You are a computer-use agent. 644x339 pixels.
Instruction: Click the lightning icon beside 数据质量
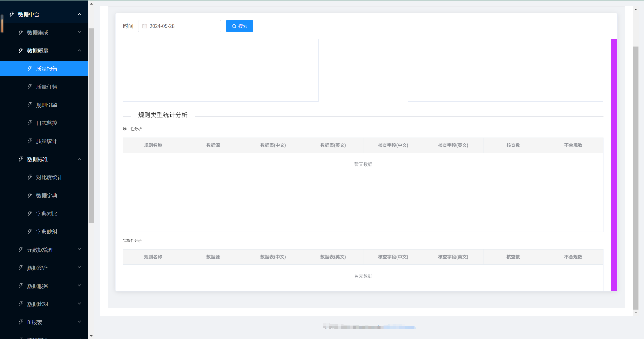(x=21, y=50)
